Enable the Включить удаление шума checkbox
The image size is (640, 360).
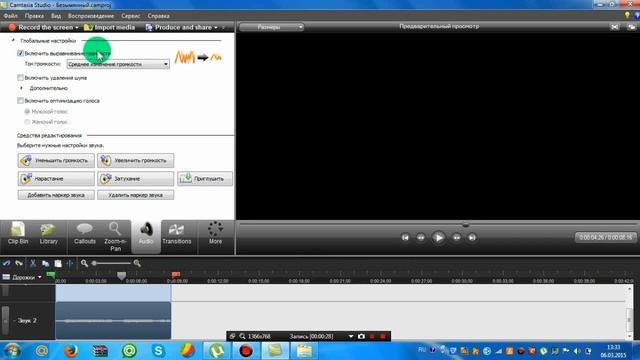(20, 78)
